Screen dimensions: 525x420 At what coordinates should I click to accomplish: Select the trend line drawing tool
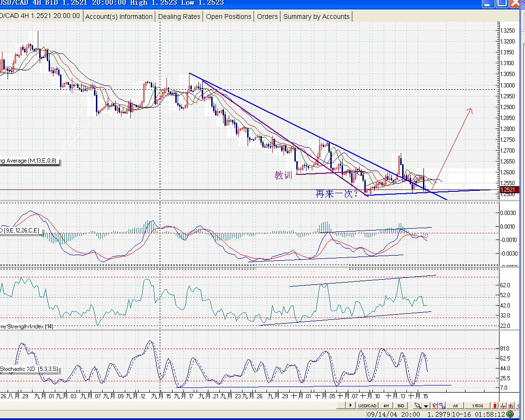pos(435,405)
